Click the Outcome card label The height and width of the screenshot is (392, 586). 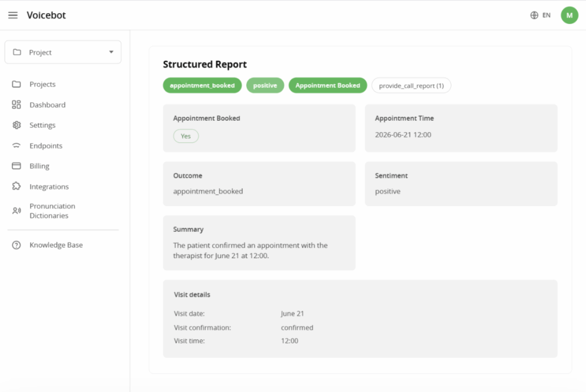pos(188,176)
